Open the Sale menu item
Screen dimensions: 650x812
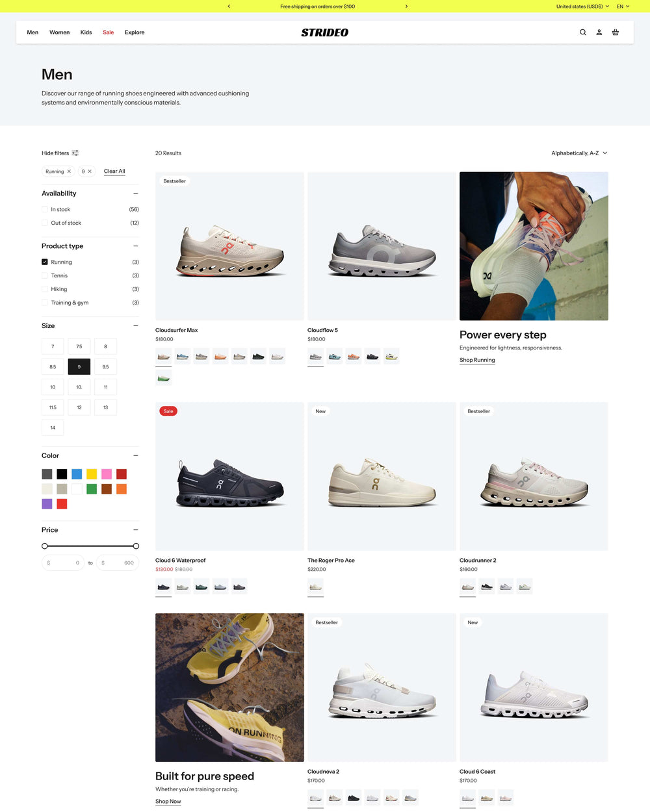[x=108, y=32]
